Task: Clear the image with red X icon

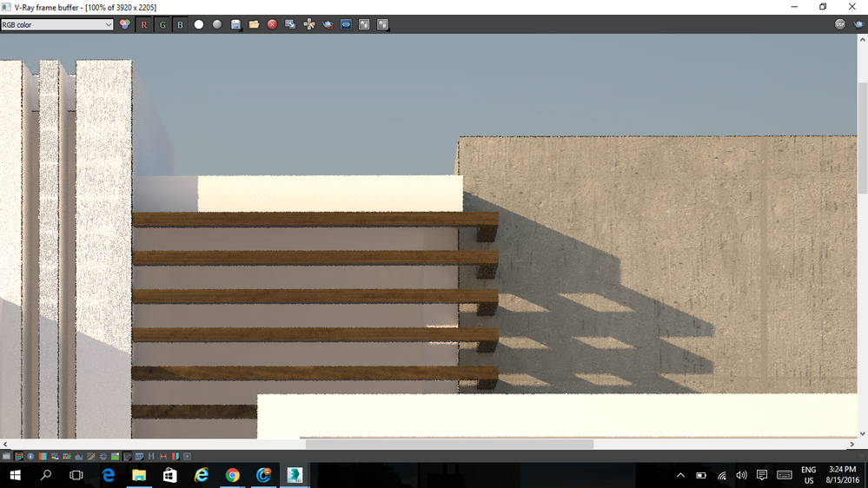Action: click(x=272, y=25)
